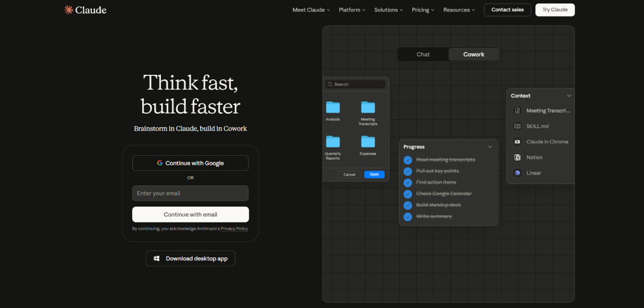Collapse the Context panel chevron
The image size is (644, 308).
click(569, 96)
